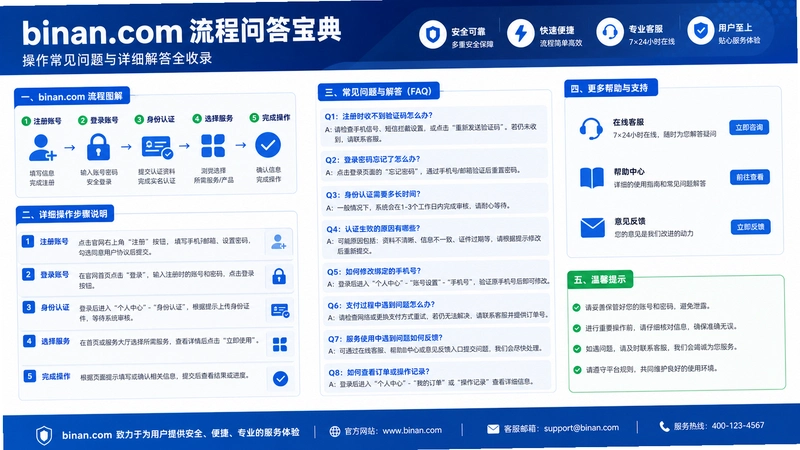Click the binan.com 流程问答宝典 main title
Image resolution: width=800 pixels, height=450 pixels.
[182, 31]
